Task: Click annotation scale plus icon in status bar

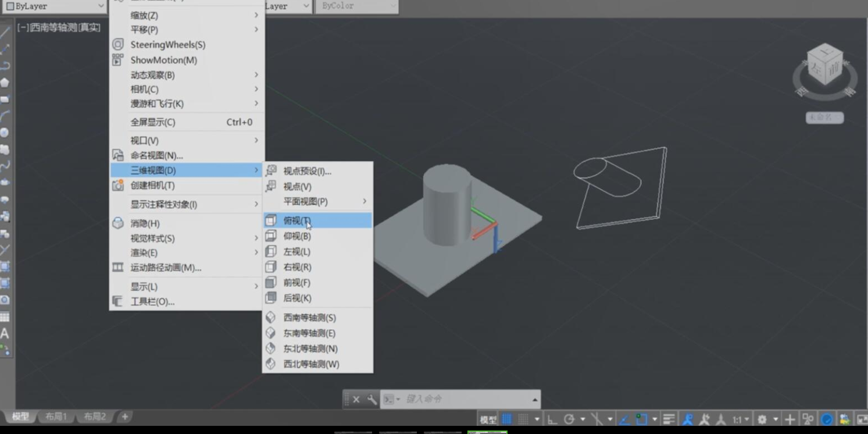Action: (790, 419)
